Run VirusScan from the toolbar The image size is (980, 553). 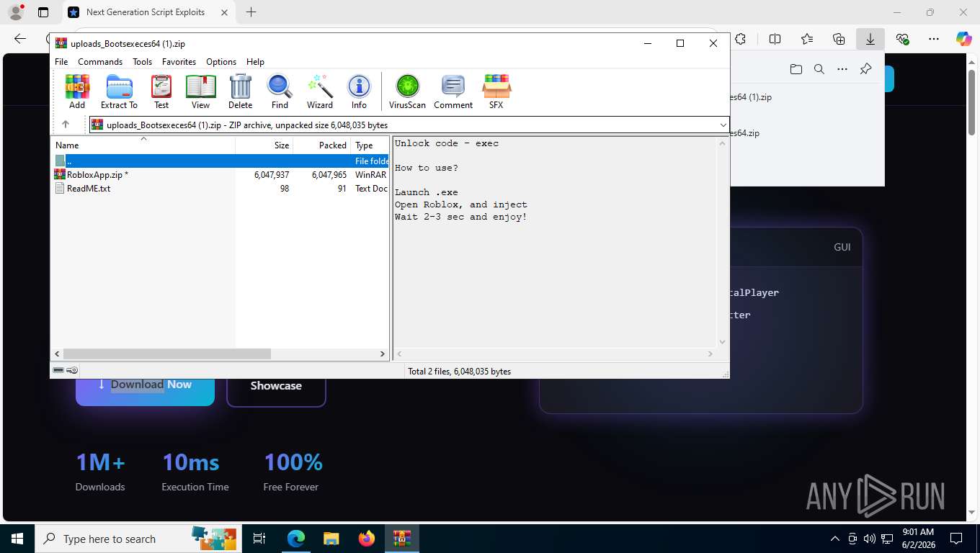pos(407,91)
